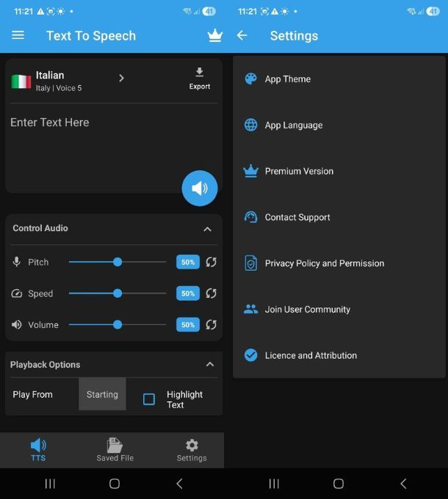This screenshot has height=499, width=448.
Task: Collapse the Playback Options section
Action: coord(209,364)
